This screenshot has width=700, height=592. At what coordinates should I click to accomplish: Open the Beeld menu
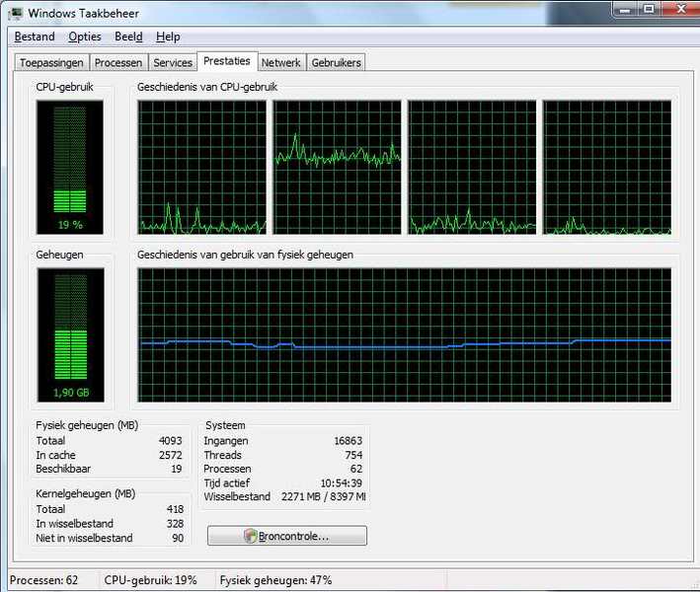128,37
